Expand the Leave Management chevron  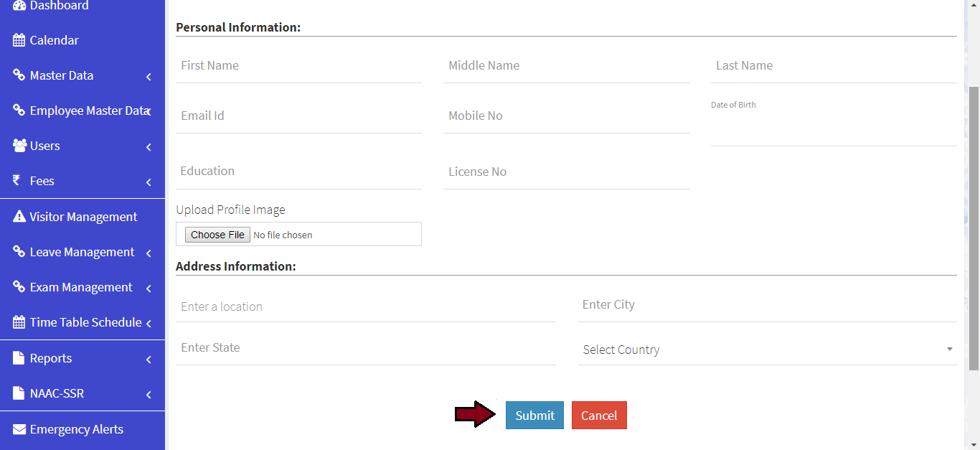[x=149, y=253]
